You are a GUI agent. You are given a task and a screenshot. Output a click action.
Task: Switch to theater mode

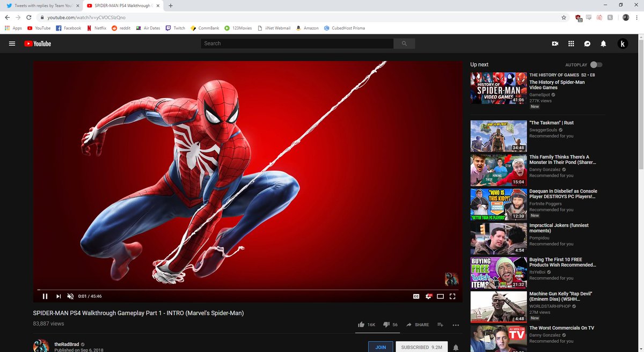(x=441, y=296)
